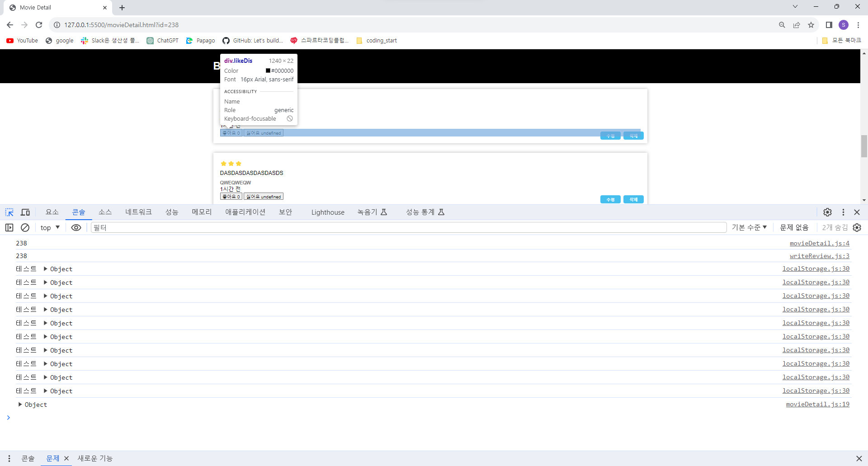Click the console 필터 input field

pyautogui.click(x=408, y=227)
